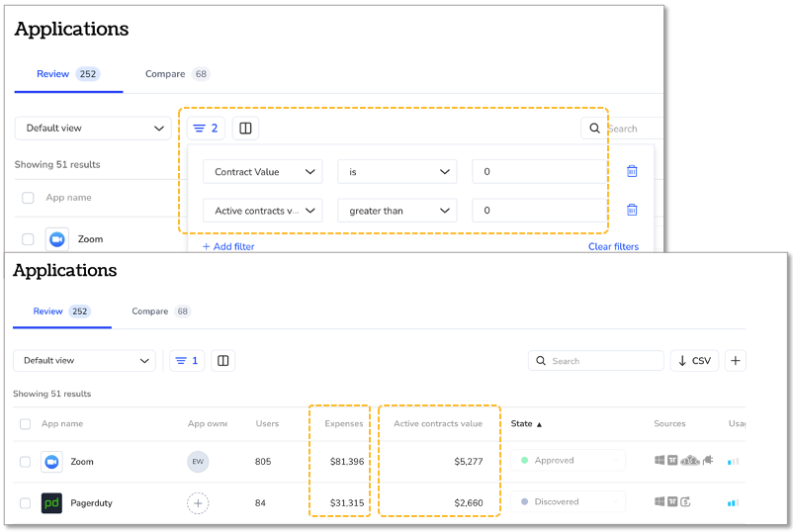Click search magnifier icon in top window
Image resolution: width=793 pixels, height=532 pixels.
595,129
